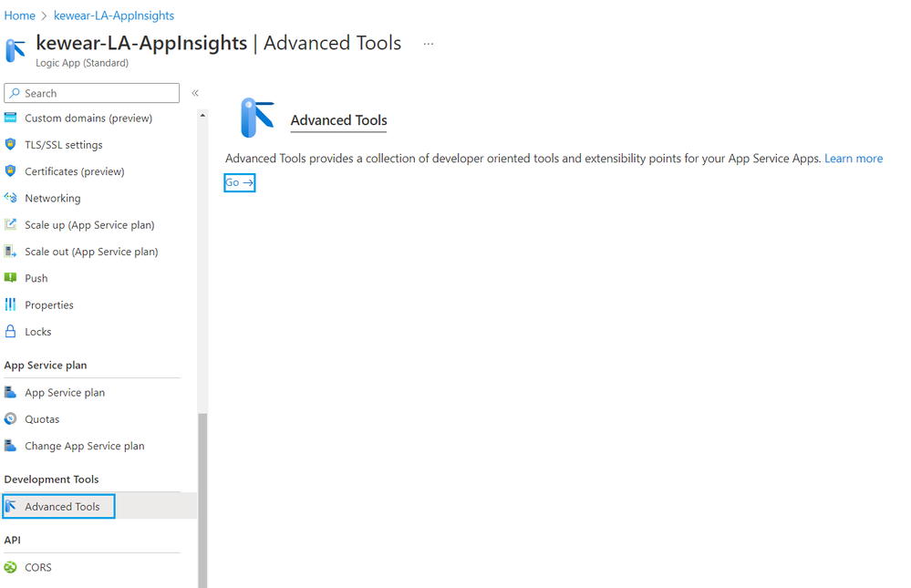Click the Properties bars icon

(10, 304)
